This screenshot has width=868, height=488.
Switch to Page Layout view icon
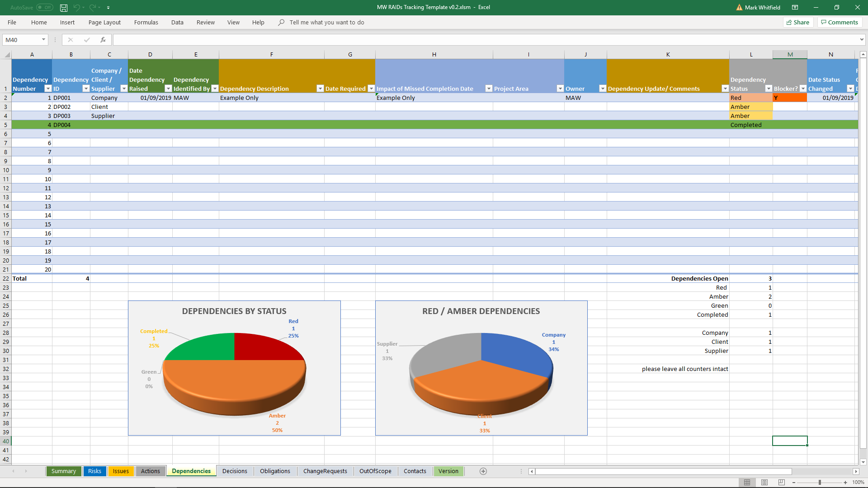764,483
